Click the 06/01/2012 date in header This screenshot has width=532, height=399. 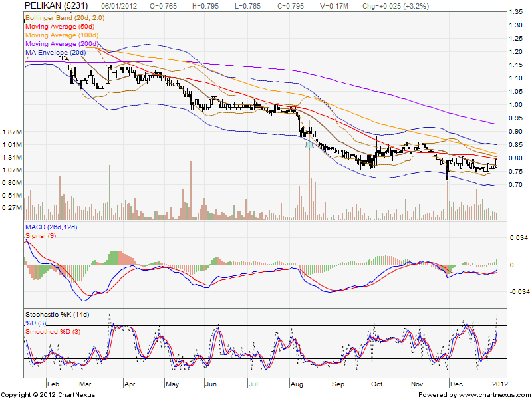coord(122,5)
